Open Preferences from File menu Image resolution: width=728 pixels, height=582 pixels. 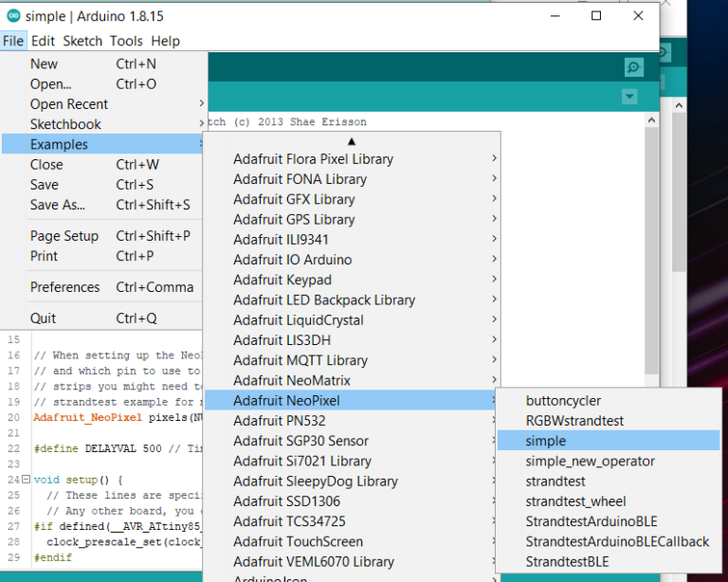102,287
